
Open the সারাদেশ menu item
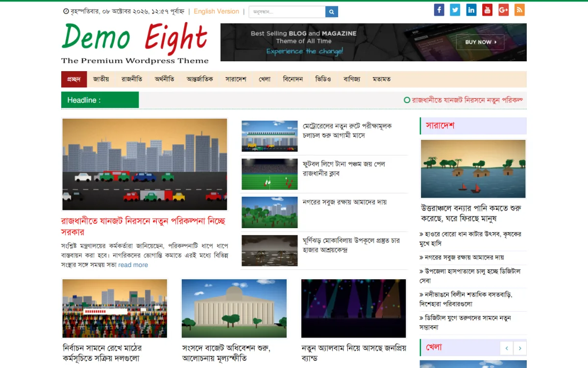point(236,79)
